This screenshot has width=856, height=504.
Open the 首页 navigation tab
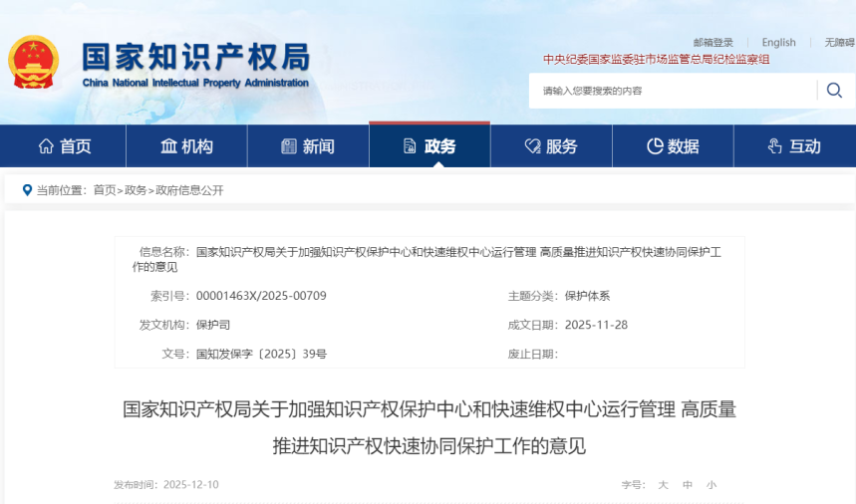pyautogui.click(x=63, y=146)
